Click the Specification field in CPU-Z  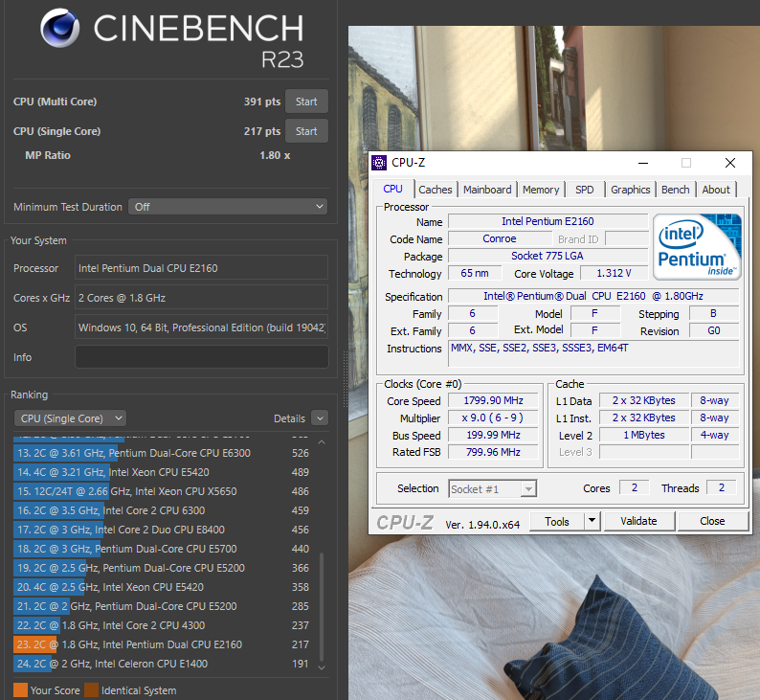tap(593, 296)
